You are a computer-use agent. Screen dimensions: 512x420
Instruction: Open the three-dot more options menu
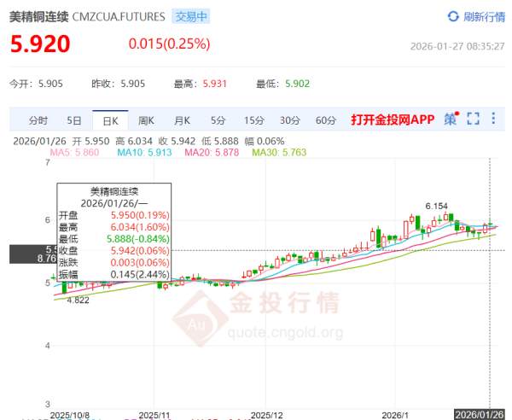(493, 118)
